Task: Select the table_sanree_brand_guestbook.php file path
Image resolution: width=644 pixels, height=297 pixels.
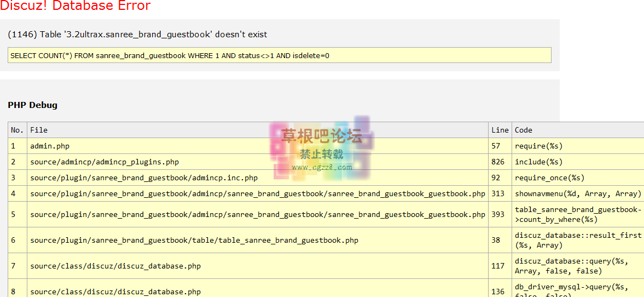Action: click(194, 241)
